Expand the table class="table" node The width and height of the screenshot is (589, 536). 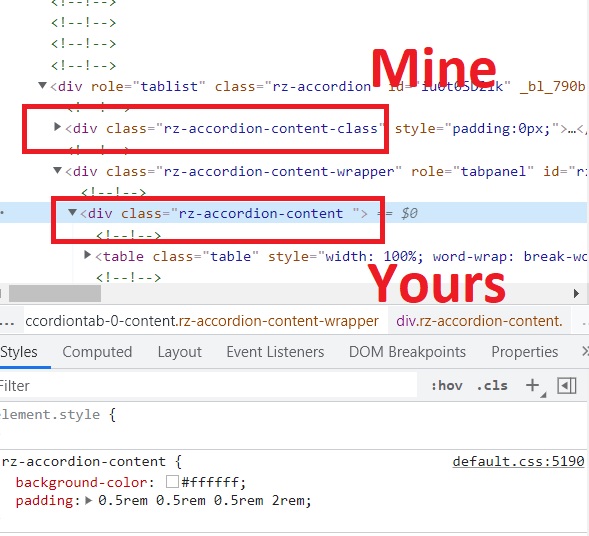pyautogui.click(x=87, y=256)
